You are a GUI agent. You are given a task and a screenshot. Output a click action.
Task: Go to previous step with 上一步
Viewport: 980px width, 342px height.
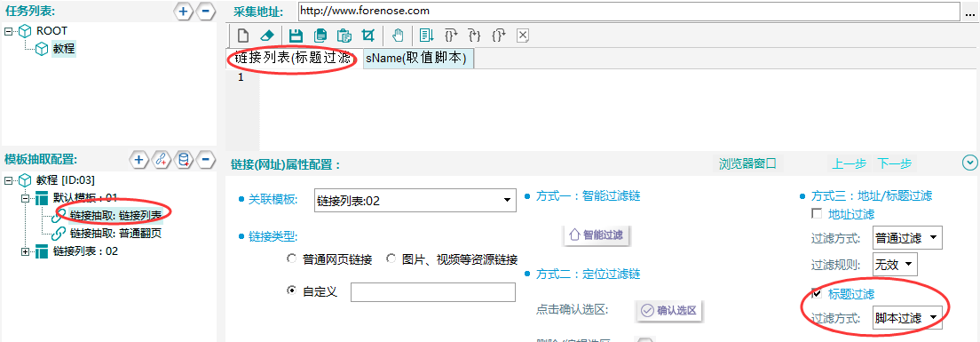point(849,163)
